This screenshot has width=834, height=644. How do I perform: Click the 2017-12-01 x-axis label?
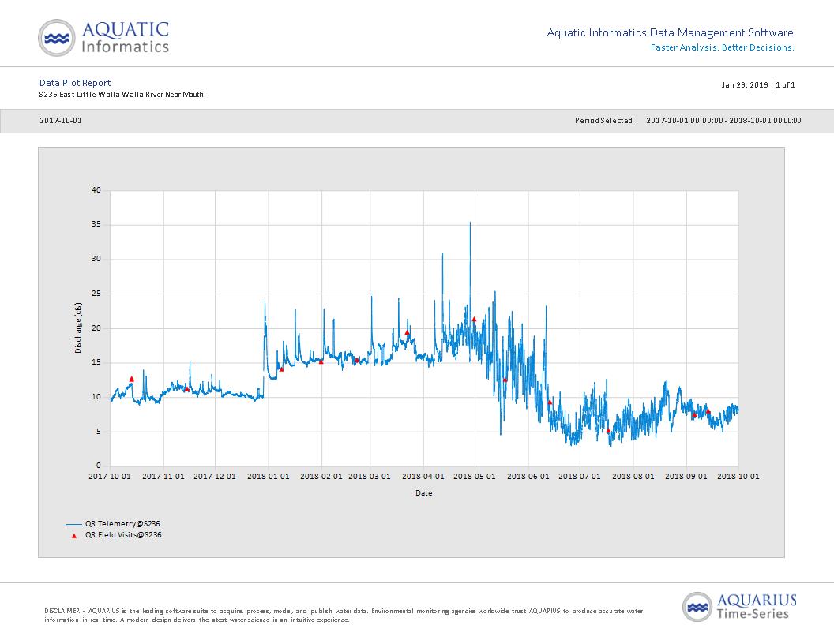coord(215,476)
